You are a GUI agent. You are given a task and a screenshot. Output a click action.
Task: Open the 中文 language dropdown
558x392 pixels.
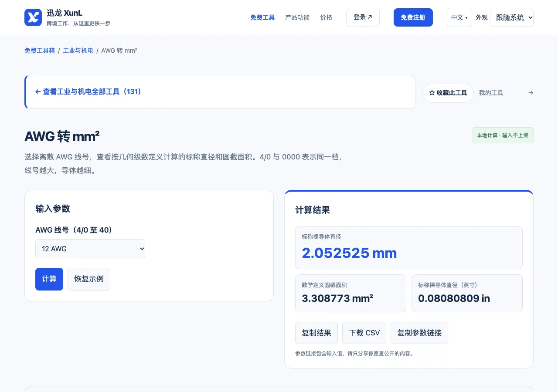point(459,17)
